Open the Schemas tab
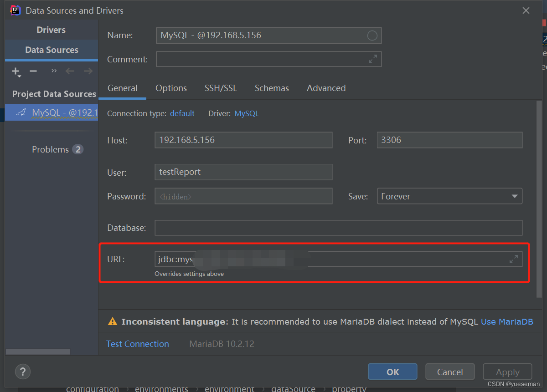 point(272,88)
